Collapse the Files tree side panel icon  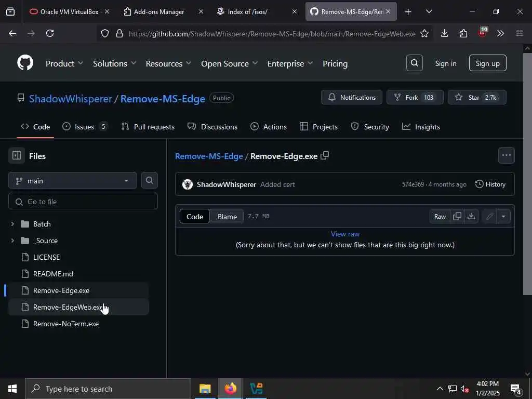pos(17,156)
